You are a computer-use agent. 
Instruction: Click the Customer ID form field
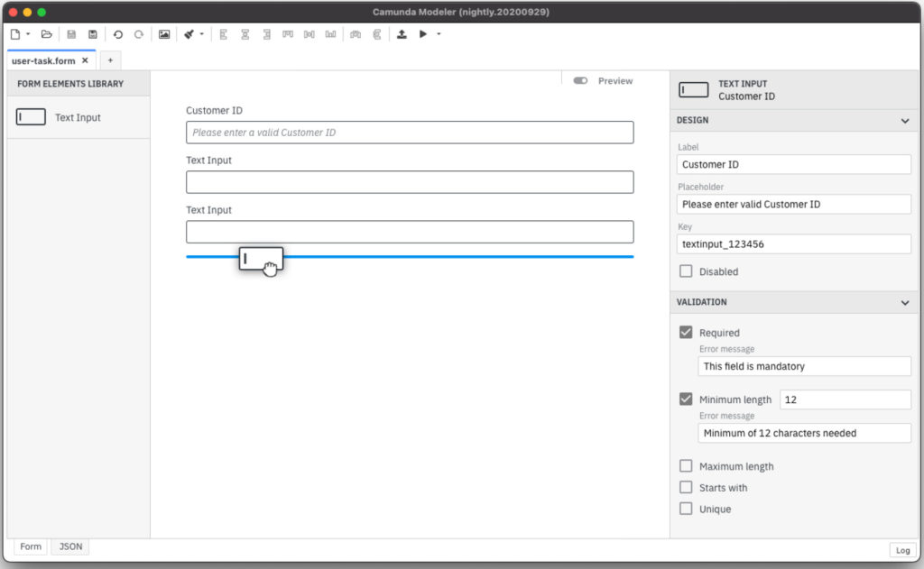point(410,133)
